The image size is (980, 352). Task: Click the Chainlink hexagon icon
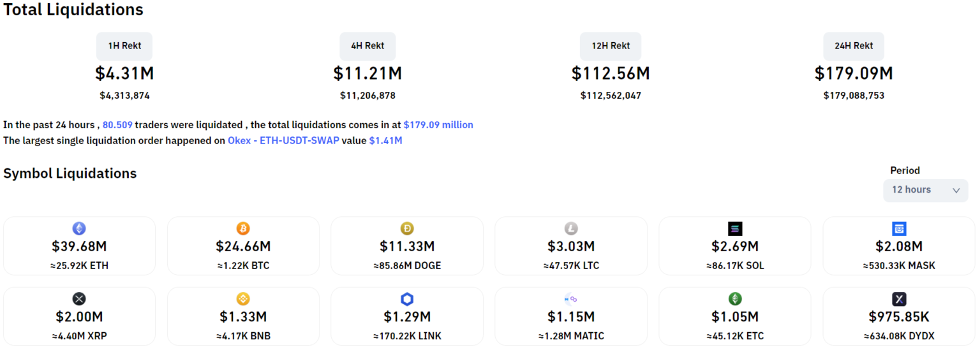(x=407, y=298)
